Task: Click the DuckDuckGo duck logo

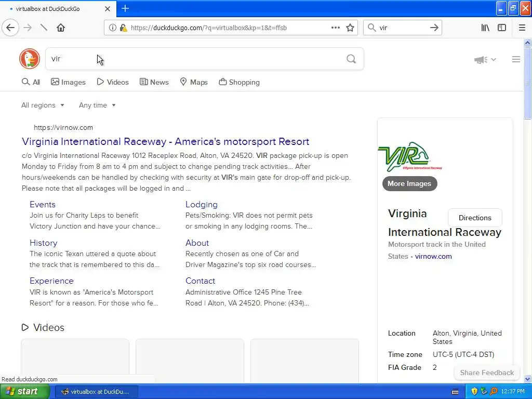Action: tap(30, 59)
